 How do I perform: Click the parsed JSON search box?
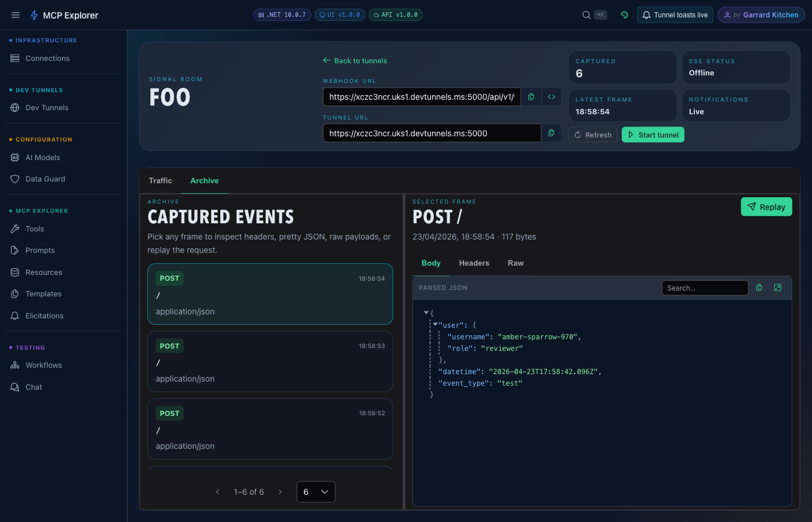point(705,288)
